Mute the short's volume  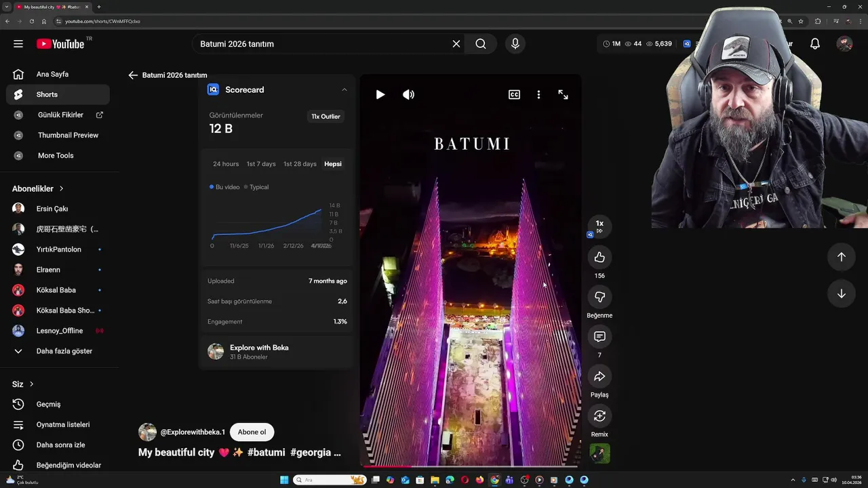click(408, 95)
